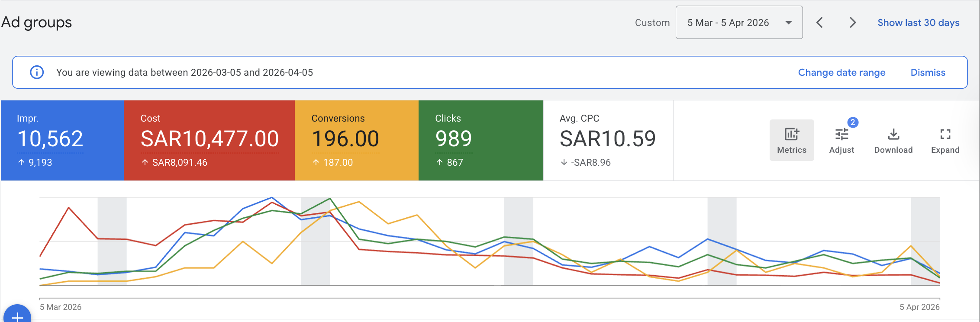Click the 196.00 conversions value
The width and height of the screenshot is (980, 322).
[345, 139]
